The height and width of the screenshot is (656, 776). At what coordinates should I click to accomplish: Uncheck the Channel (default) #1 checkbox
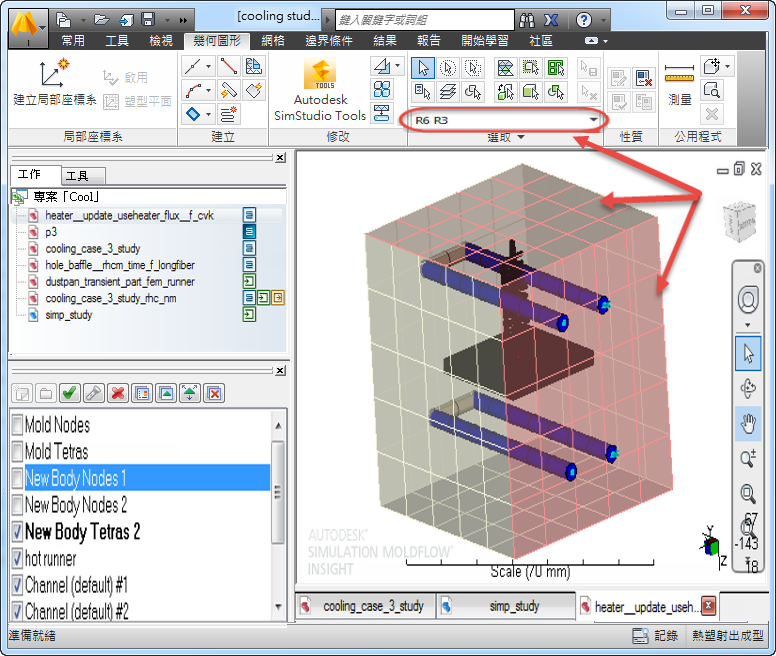pyautogui.click(x=18, y=585)
